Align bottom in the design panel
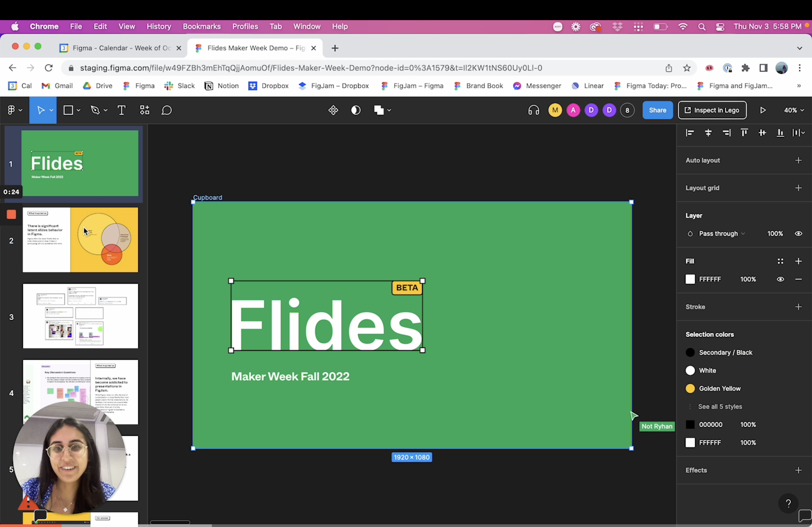The height and width of the screenshot is (527, 812). pyautogui.click(x=780, y=133)
